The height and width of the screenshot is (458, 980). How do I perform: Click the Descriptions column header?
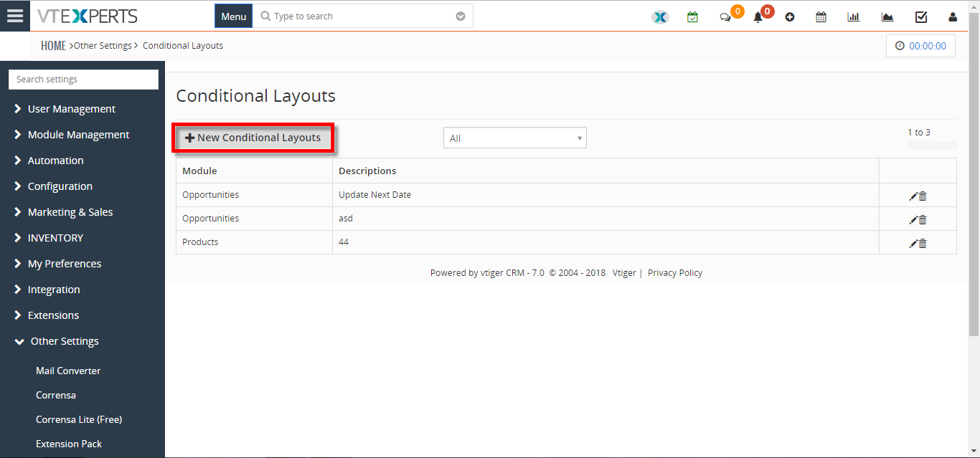point(367,171)
